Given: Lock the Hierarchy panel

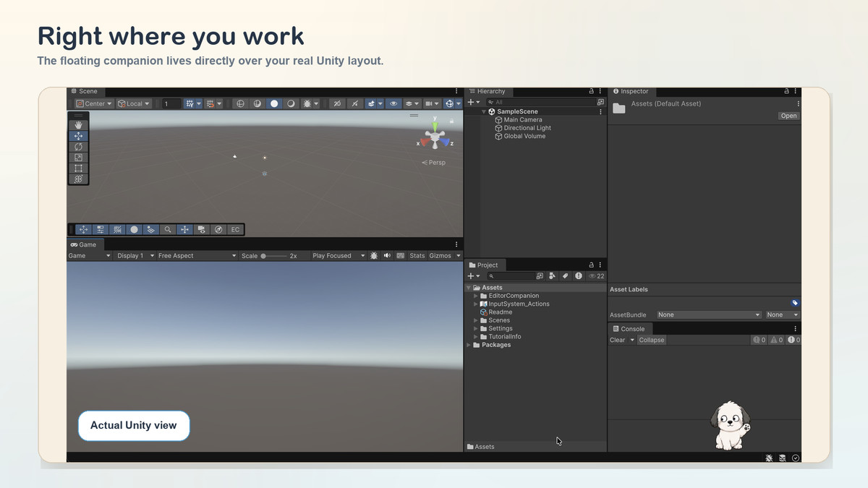Looking at the screenshot, I should (591, 91).
